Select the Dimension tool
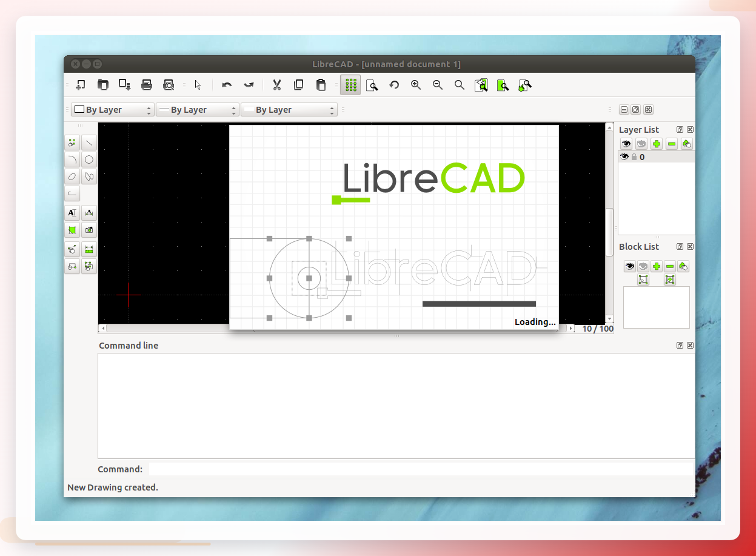This screenshot has width=756, height=556. click(89, 213)
